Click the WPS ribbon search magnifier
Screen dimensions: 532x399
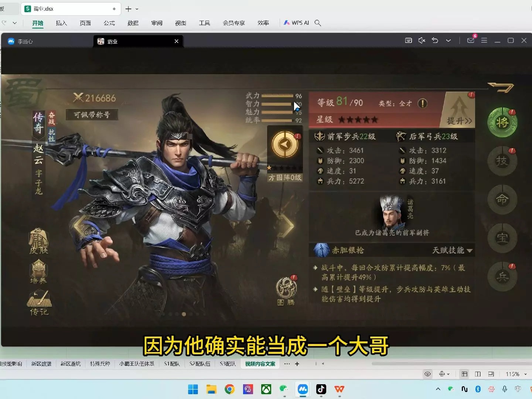tap(318, 23)
